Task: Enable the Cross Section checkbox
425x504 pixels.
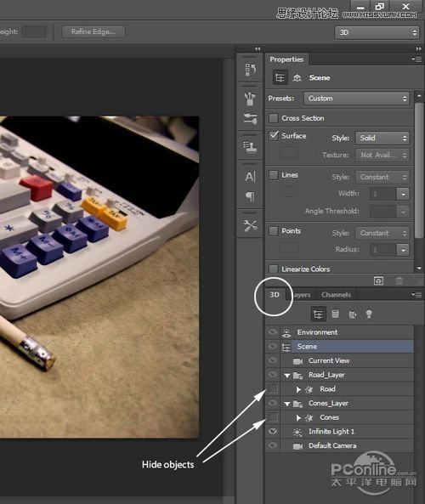Action: pos(273,118)
